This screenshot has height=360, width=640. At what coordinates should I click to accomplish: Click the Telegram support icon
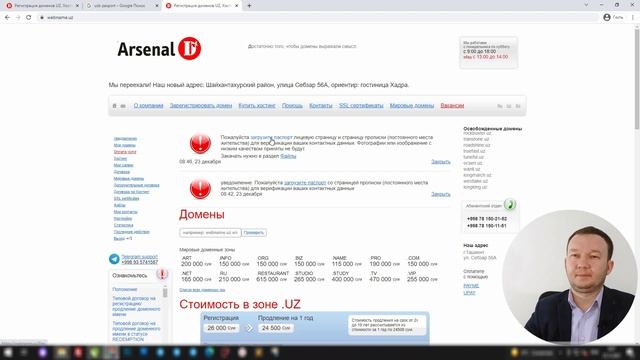click(114, 259)
